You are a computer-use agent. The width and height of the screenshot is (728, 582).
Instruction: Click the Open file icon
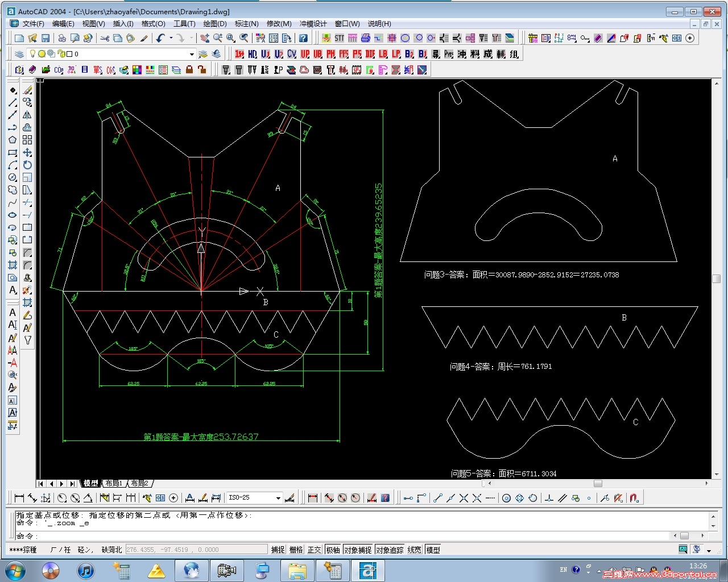32,38
